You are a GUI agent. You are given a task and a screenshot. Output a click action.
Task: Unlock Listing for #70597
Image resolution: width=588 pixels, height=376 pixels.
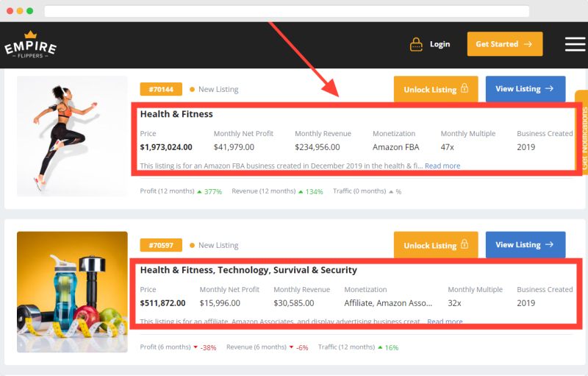[x=436, y=245]
